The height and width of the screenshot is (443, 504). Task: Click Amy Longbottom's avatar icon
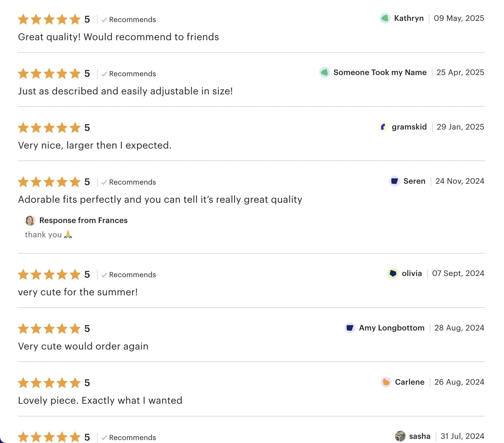(350, 328)
